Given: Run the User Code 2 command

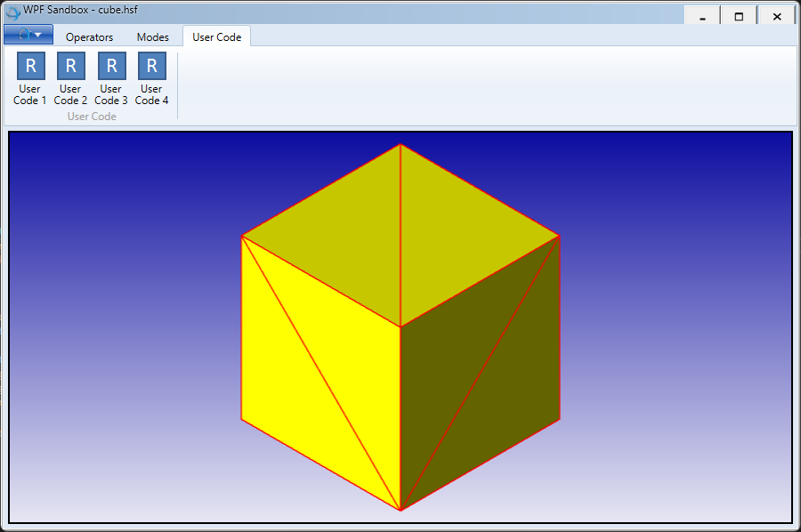Looking at the screenshot, I should (x=70, y=76).
